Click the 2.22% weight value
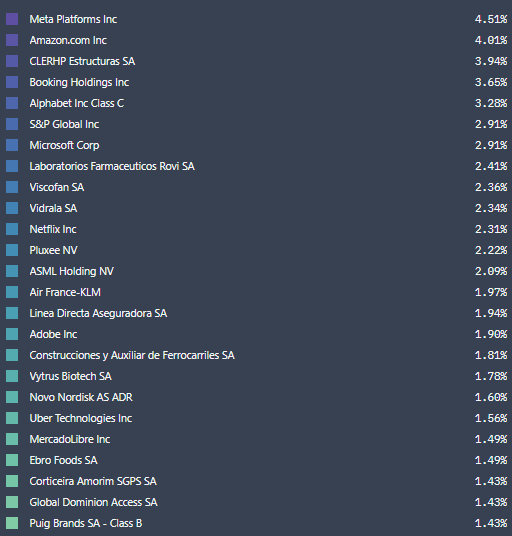The width and height of the screenshot is (512, 536). click(491, 250)
